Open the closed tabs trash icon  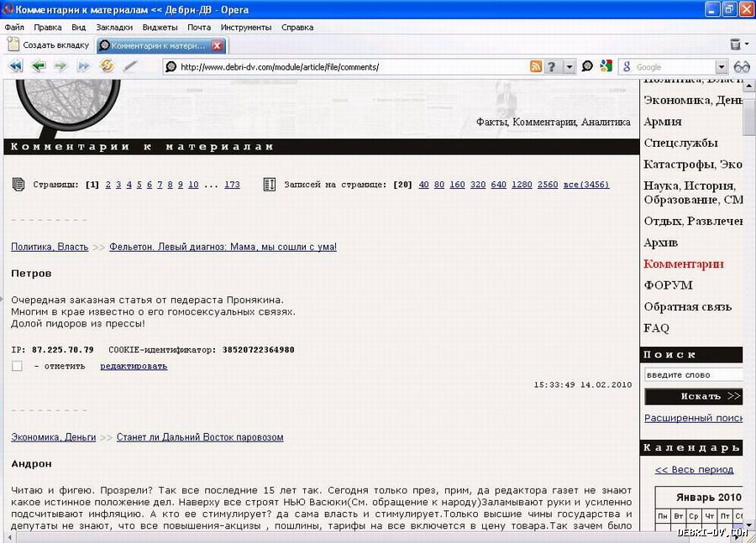click(737, 44)
